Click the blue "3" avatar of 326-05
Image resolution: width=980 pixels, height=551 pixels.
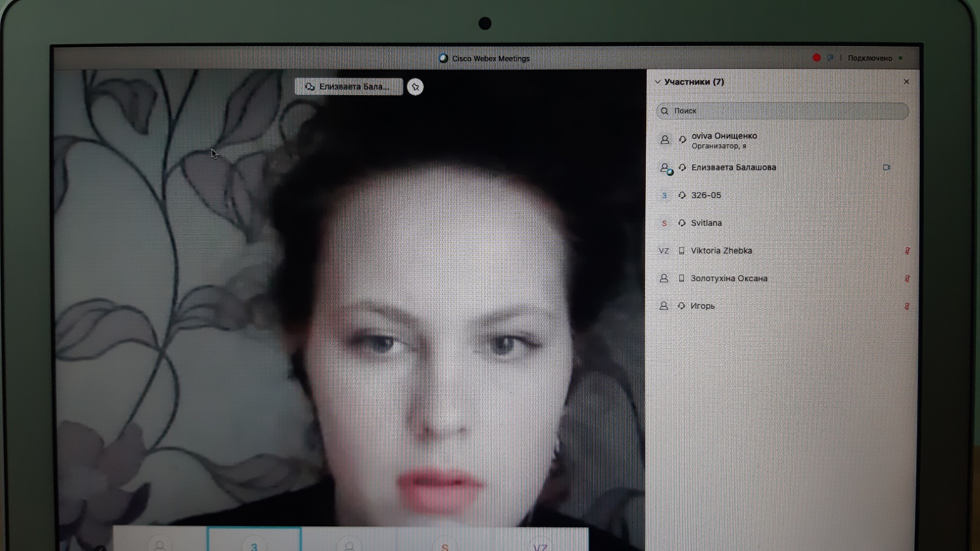664,196
